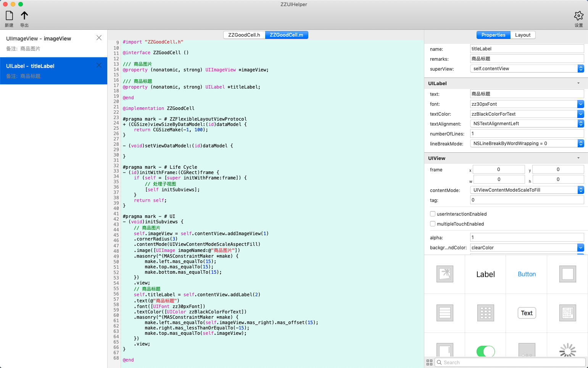Remove the UIImageView imageView item
Screen dimensions: 588x368
tap(99, 38)
